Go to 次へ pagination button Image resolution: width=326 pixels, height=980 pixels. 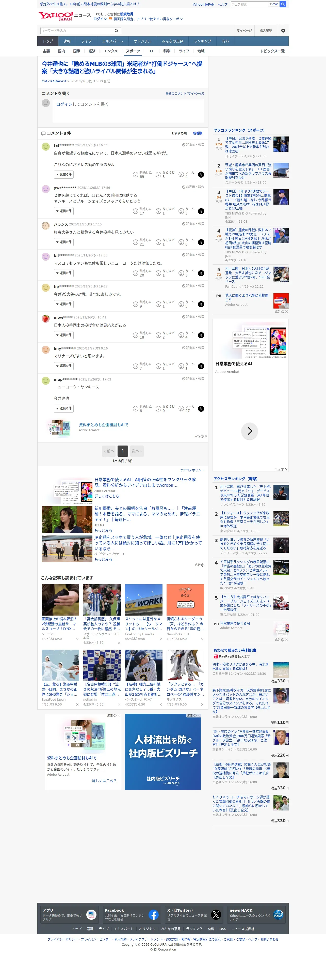coord(136,451)
